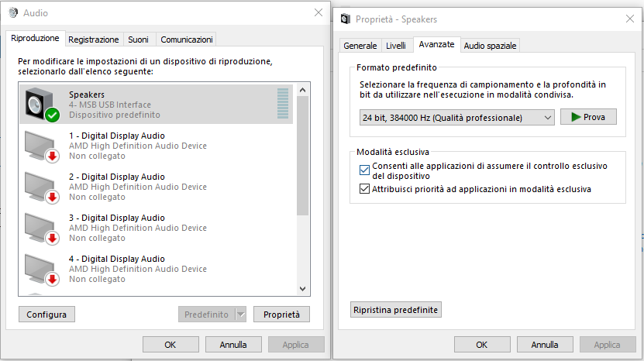This screenshot has width=644, height=361.
Task: Click the Ripristina predefinite button
Action: click(396, 310)
